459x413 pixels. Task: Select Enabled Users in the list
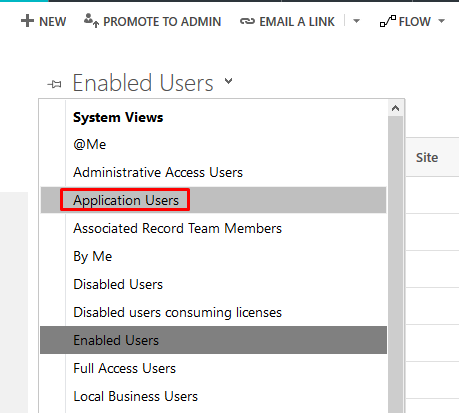213,340
